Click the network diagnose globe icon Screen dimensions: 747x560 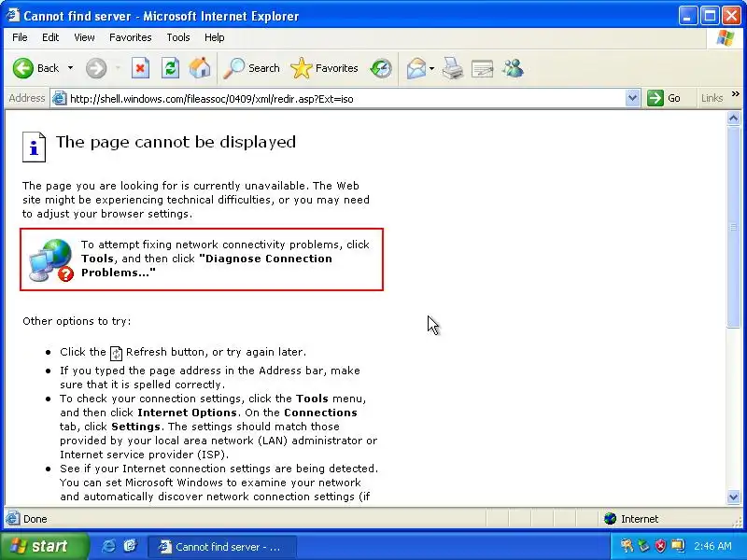click(51, 260)
